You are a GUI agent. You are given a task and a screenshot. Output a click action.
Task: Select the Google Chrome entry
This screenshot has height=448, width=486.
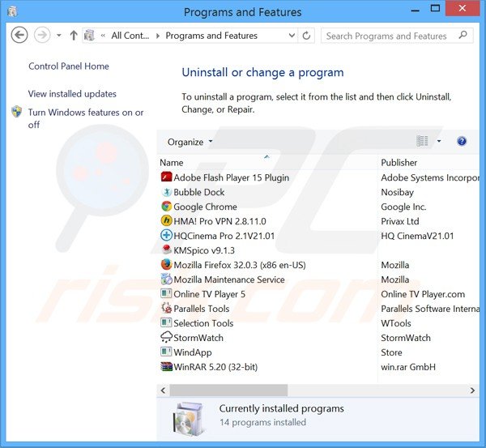205,207
